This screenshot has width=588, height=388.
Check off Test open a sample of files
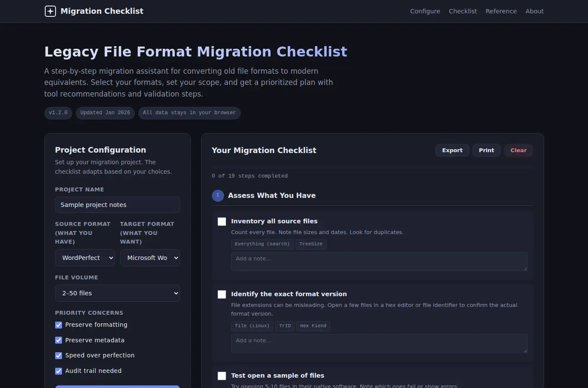[222, 376]
